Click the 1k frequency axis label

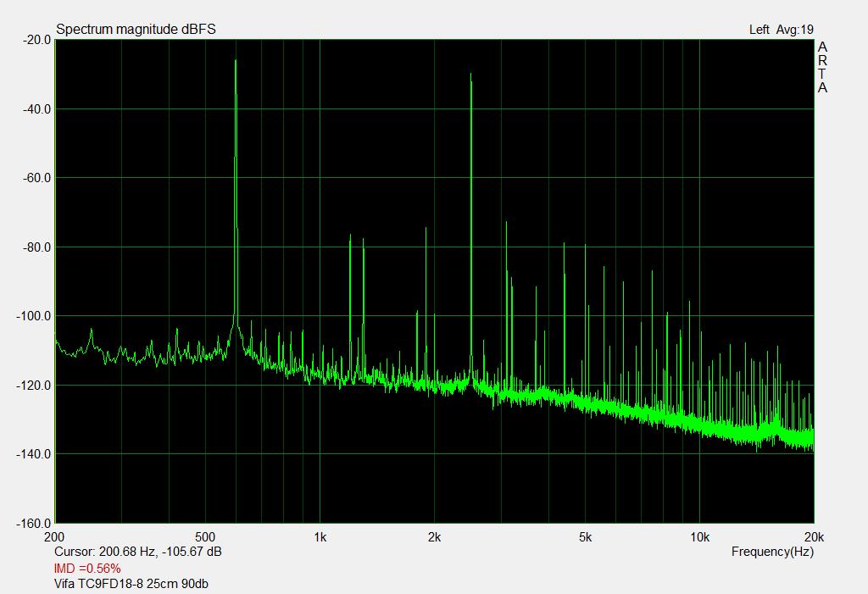click(320, 536)
